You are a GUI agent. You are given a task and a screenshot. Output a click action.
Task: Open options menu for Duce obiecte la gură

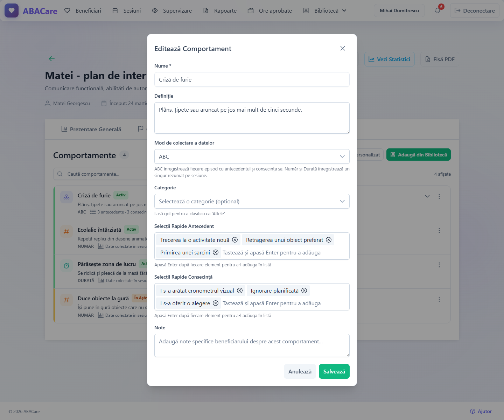439,299
